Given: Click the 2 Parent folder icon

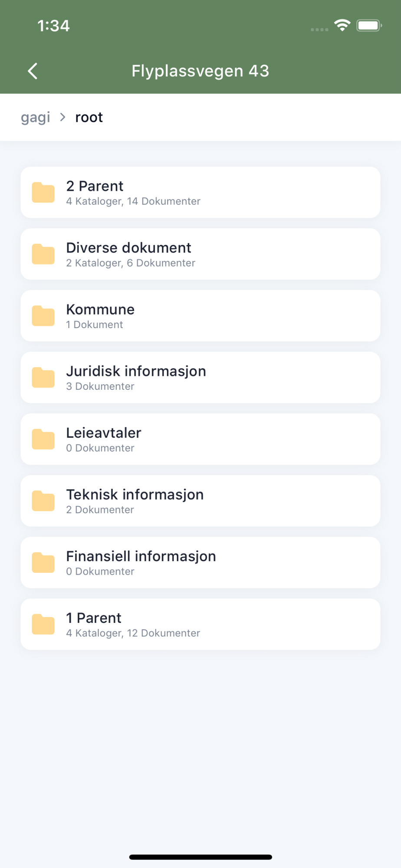Looking at the screenshot, I should pyautogui.click(x=43, y=193).
